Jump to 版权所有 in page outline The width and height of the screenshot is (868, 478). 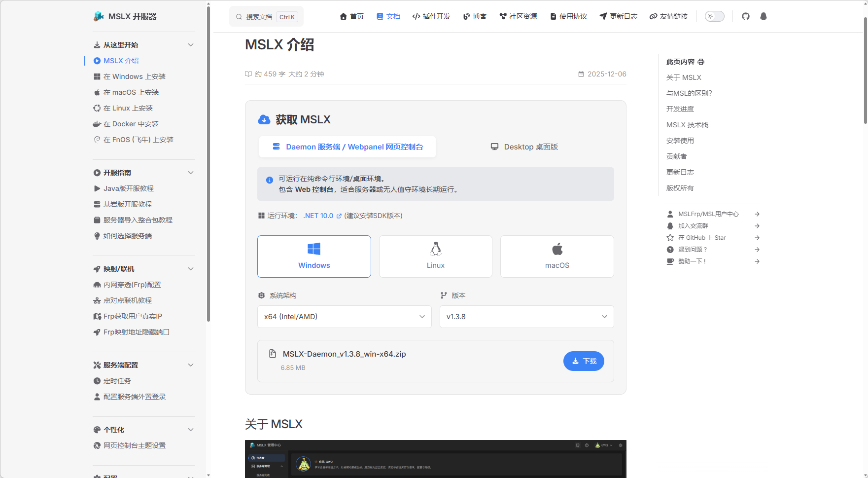(x=680, y=188)
